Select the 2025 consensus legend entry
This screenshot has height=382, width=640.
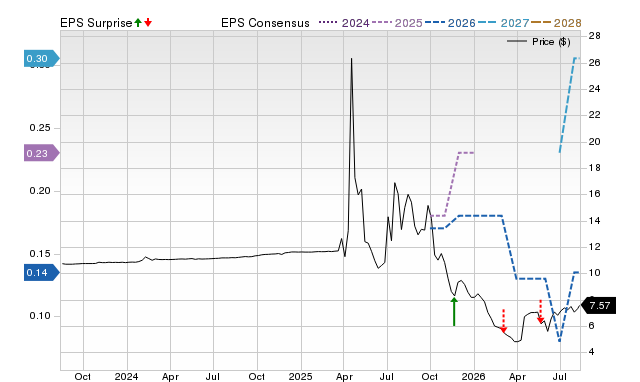tap(397, 23)
